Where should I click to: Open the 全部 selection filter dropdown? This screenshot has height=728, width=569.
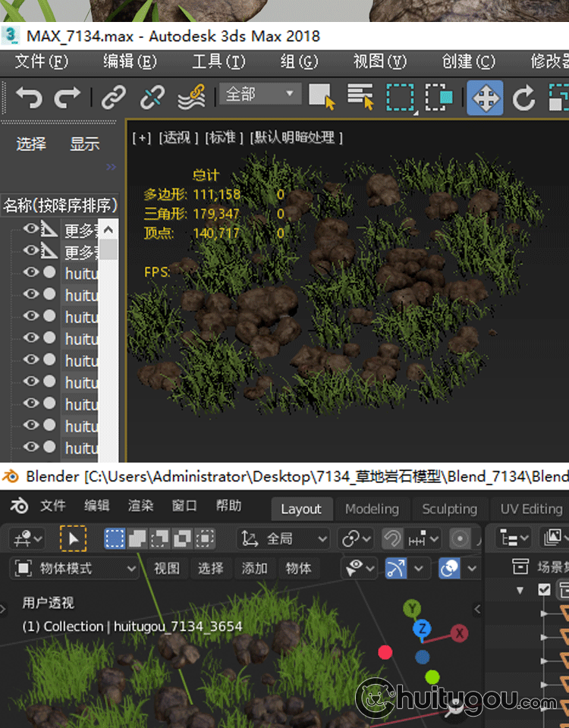[x=259, y=95]
